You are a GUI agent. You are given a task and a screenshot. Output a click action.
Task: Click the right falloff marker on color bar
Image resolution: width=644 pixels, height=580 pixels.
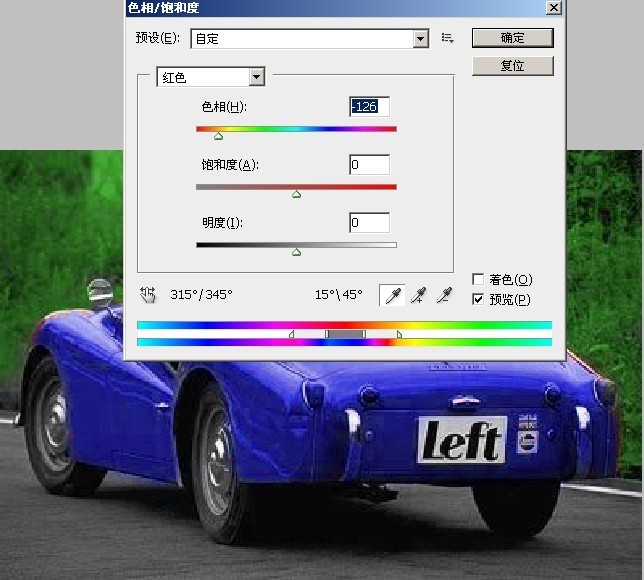tap(399, 334)
